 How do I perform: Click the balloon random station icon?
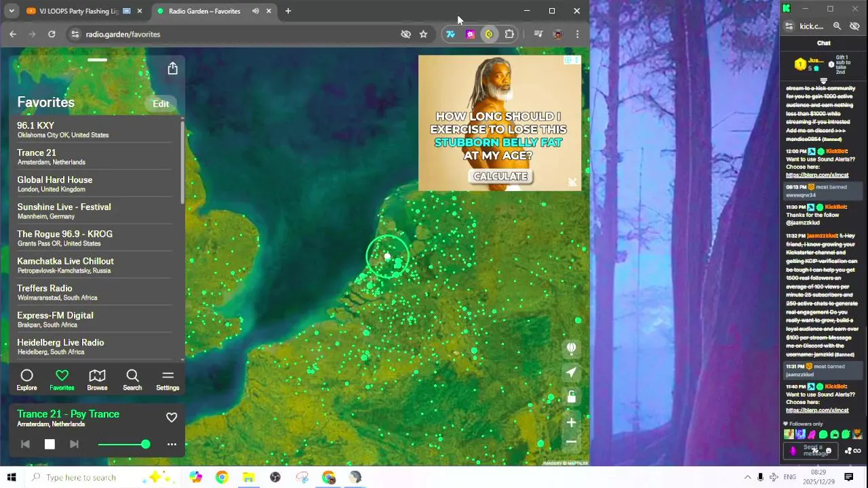click(572, 348)
